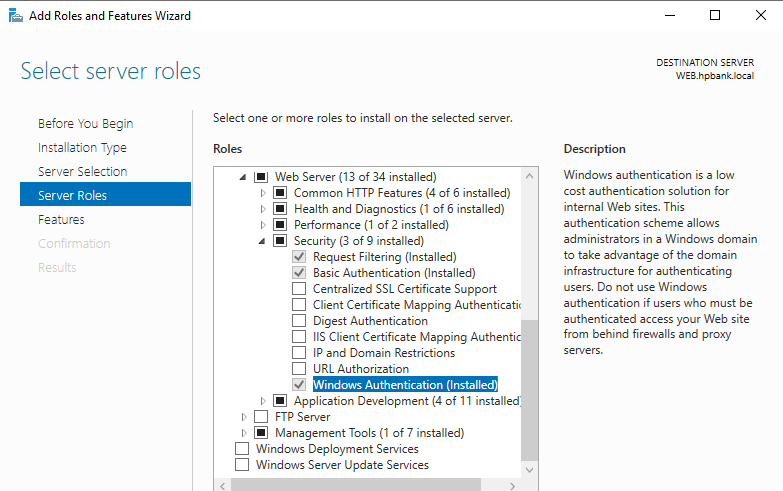Image resolution: width=783 pixels, height=491 pixels.
Task: Select the FTP Server checkbox
Action: coord(261,417)
